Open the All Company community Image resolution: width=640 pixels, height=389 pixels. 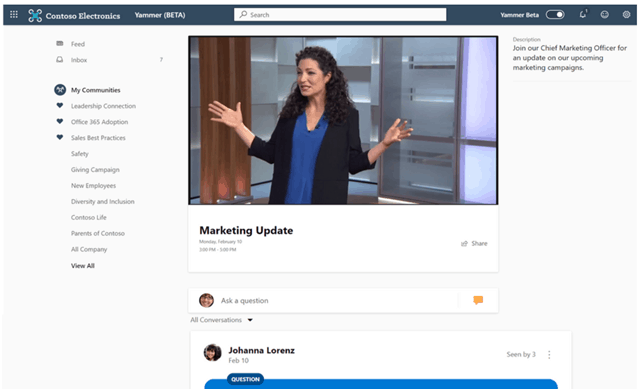[89, 249]
